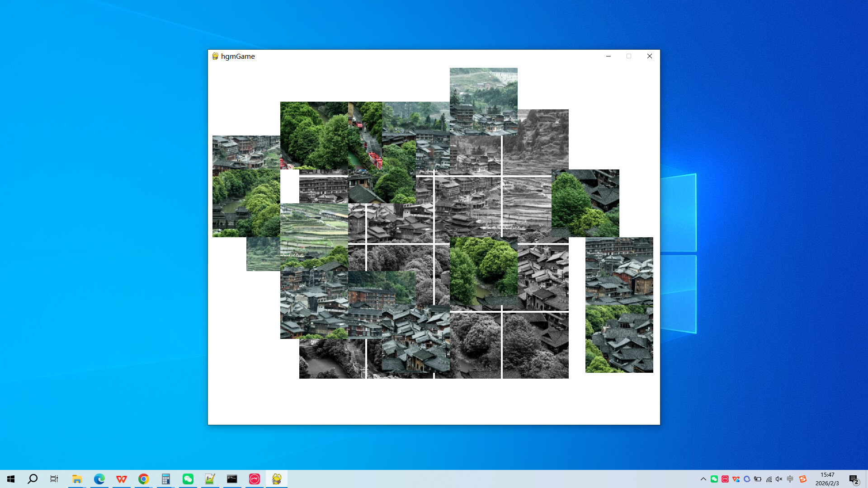Open WPS Office from the taskbar
Viewport: 868px width, 488px height.
121,479
